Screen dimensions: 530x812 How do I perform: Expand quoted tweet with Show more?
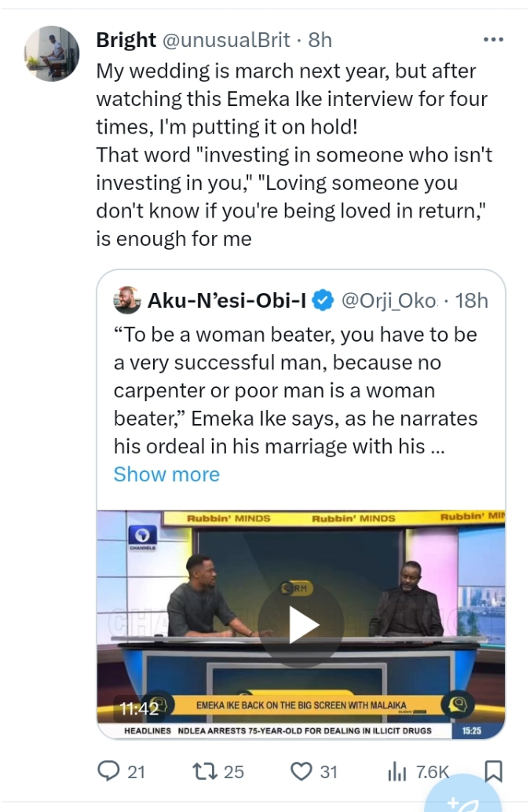166,474
